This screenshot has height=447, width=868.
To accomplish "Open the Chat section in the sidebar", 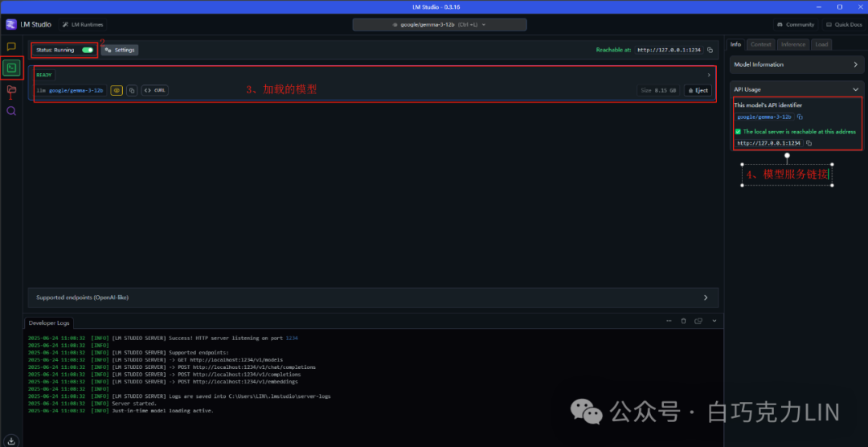I will tap(11, 47).
